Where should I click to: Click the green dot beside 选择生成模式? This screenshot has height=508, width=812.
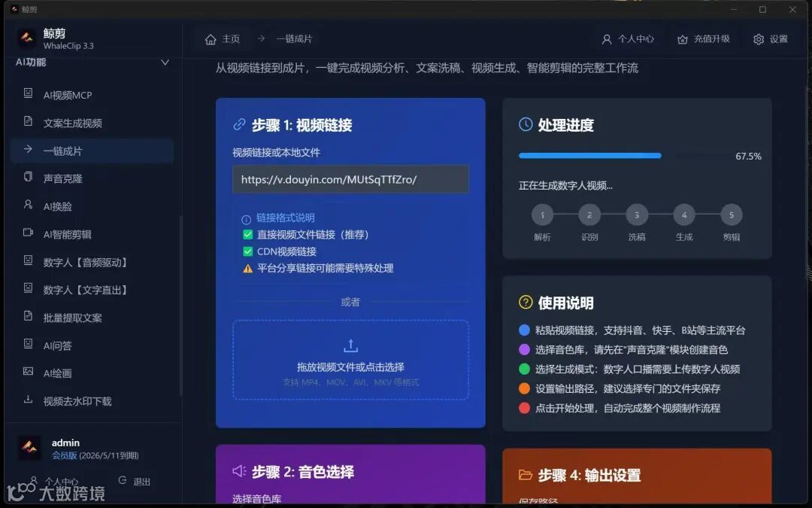[524, 369]
